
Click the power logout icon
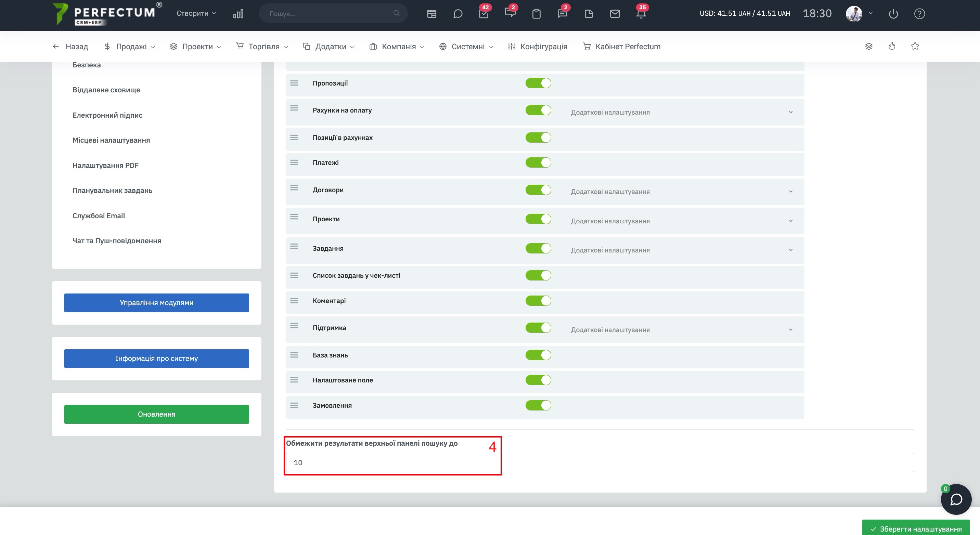point(893,14)
